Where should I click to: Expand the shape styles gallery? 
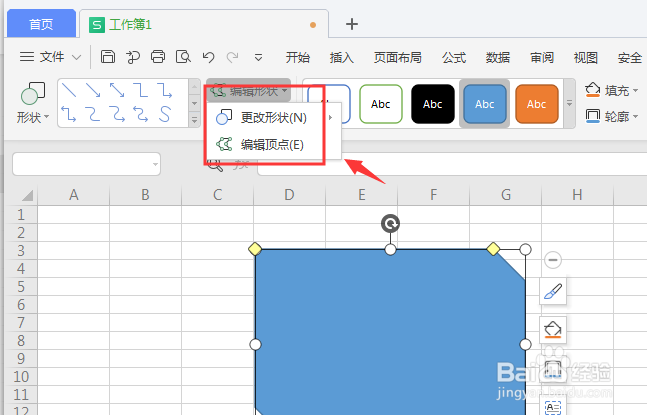569,103
